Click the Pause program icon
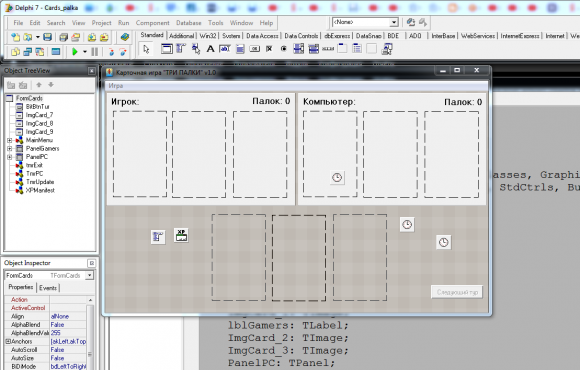The height and width of the screenshot is (370, 580). coord(95,52)
